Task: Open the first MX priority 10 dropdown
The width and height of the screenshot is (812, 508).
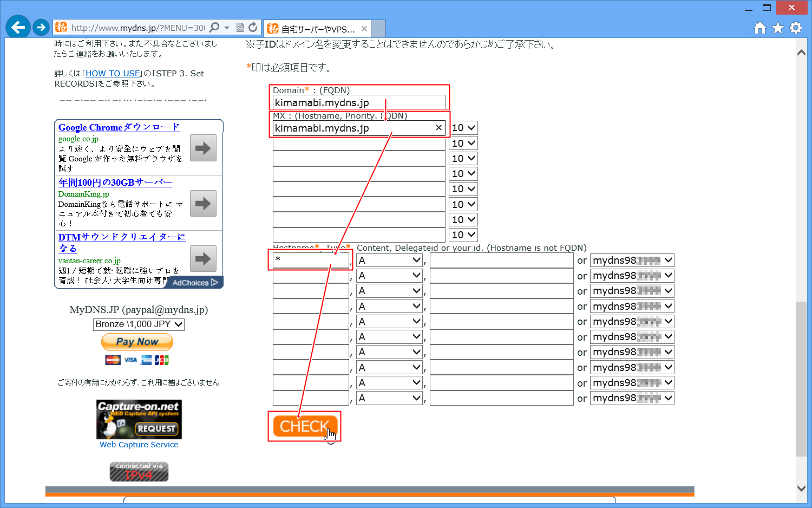Action: coord(463,127)
